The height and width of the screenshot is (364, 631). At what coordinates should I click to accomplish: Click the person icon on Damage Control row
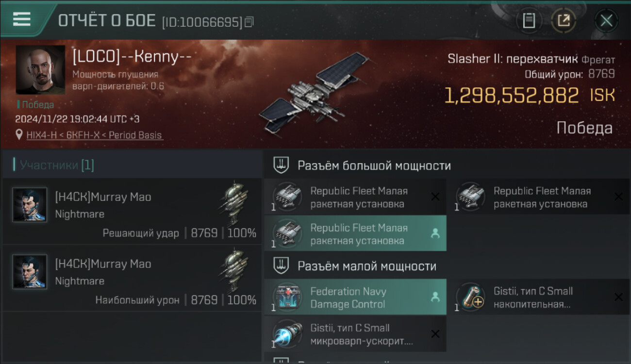click(x=435, y=298)
